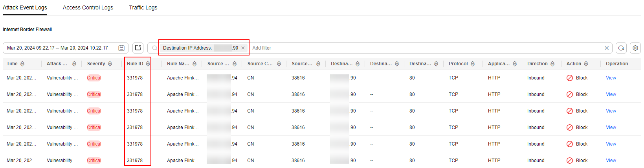
Task: Clear all filters with the search bar X
Action: [x=607, y=48]
